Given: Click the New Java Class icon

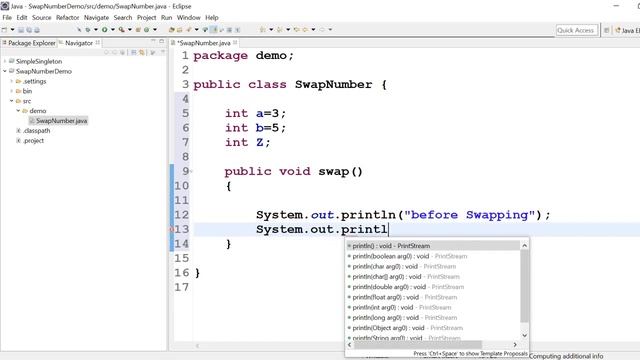Looking at the screenshot, I should coord(147,30).
